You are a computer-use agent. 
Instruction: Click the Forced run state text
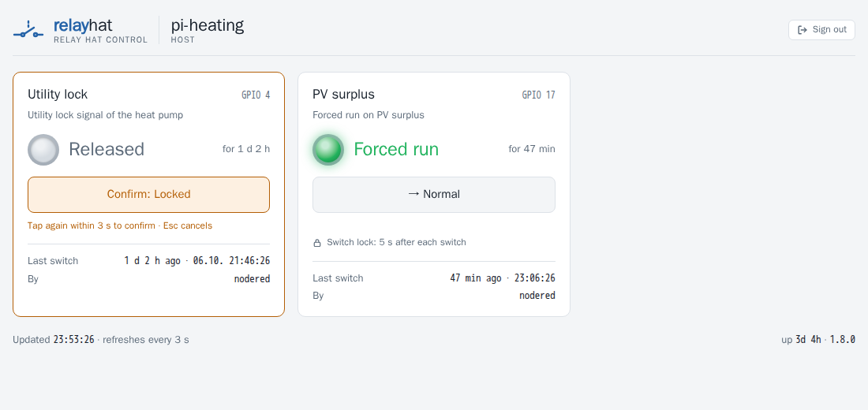396,149
